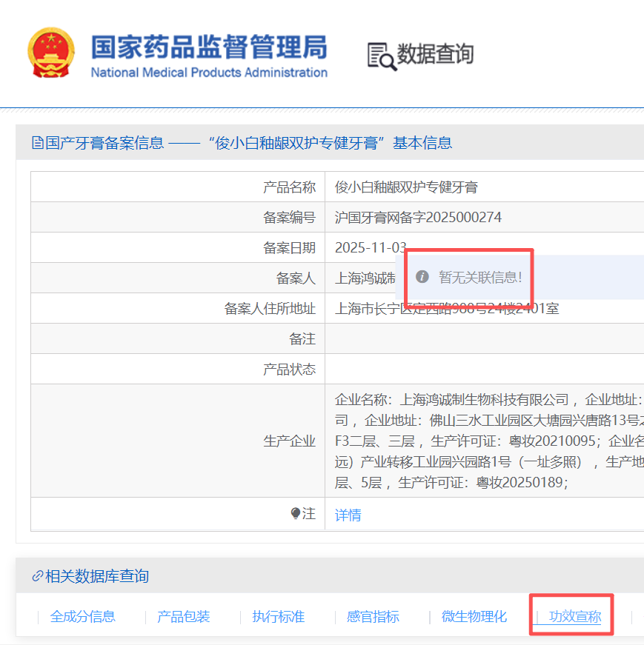644x645 pixels.
Task: Open the 数据查询 search icon
Action: pos(382,57)
